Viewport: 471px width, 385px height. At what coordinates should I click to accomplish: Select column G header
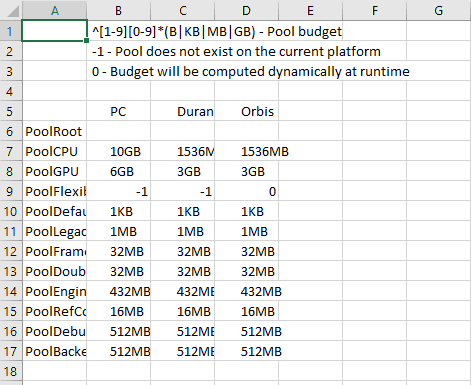point(438,10)
